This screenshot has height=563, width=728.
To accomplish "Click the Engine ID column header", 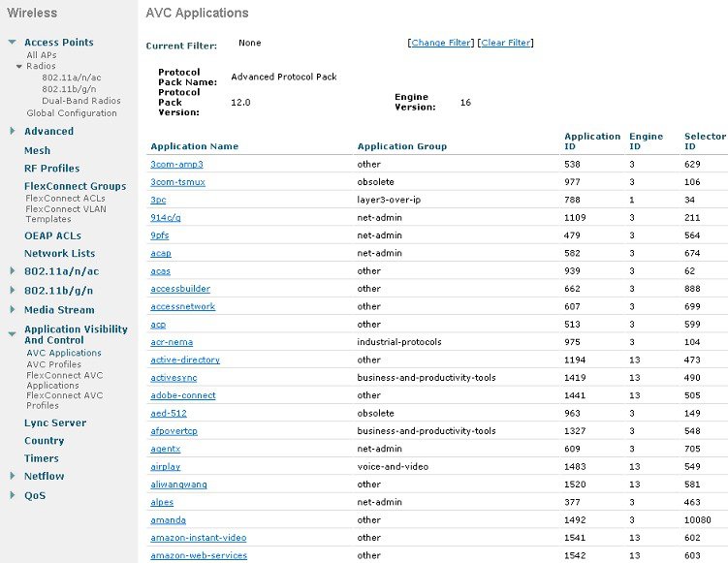I will 647,141.
